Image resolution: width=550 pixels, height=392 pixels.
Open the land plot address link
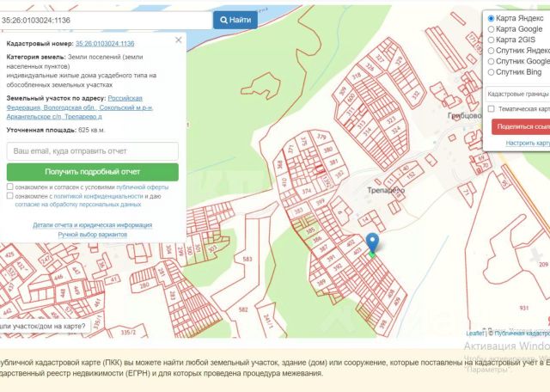tap(80, 107)
